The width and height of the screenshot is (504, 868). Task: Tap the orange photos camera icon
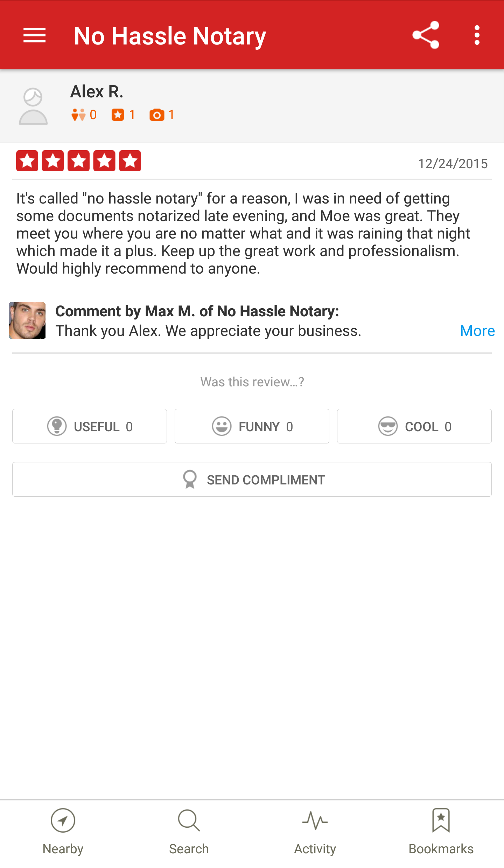pyautogui.click(x=157, y=115)
